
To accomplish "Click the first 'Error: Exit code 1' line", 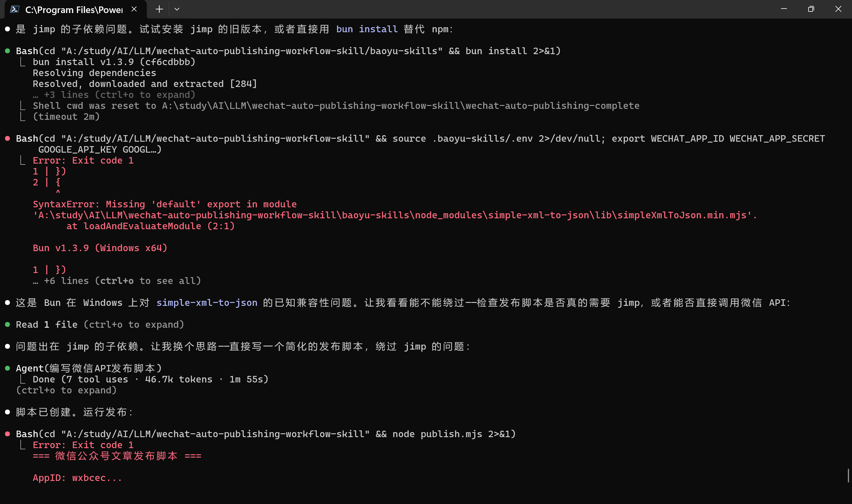I will [83, 160].
